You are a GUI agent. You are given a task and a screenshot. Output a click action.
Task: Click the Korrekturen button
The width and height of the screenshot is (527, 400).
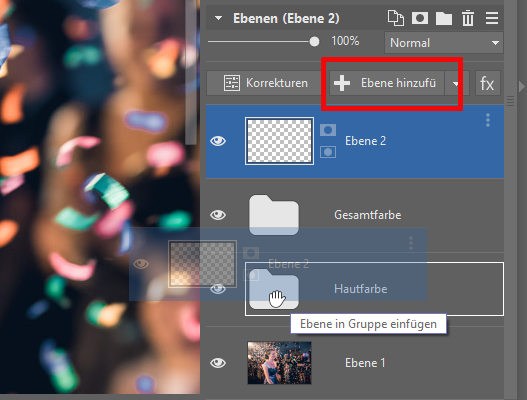(x=266, y=83)
